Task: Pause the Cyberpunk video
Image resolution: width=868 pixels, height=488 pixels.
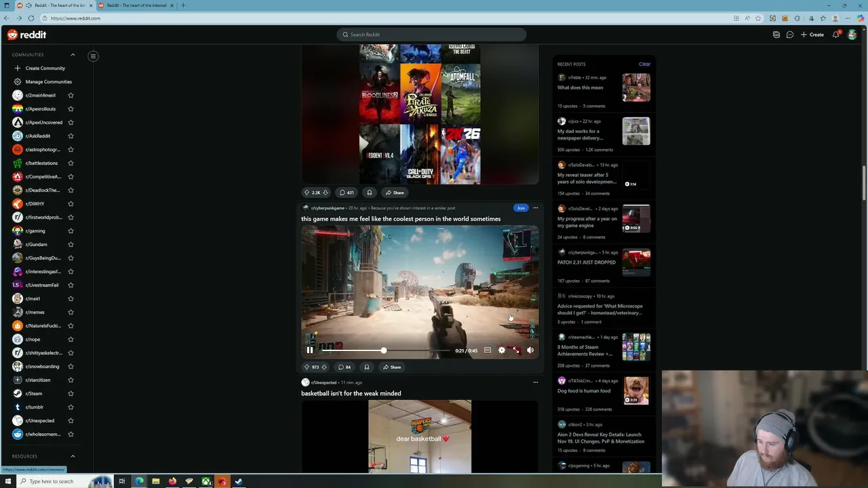Action: tap(310, 350)
